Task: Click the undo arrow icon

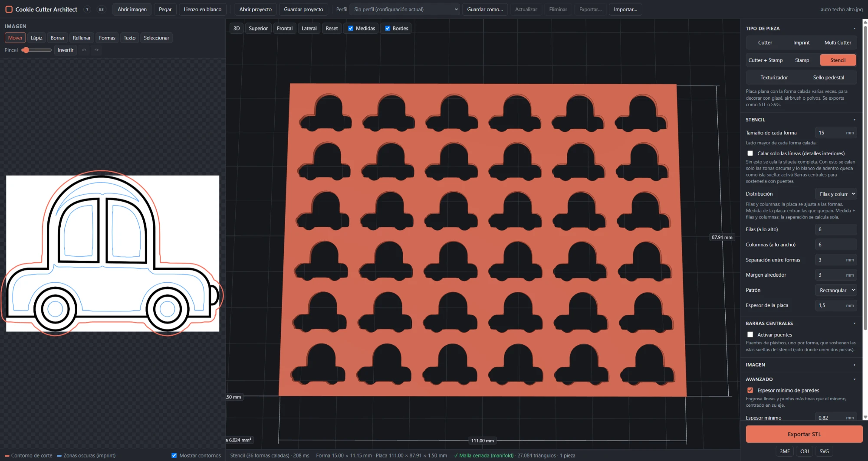Action: [84, 50]
